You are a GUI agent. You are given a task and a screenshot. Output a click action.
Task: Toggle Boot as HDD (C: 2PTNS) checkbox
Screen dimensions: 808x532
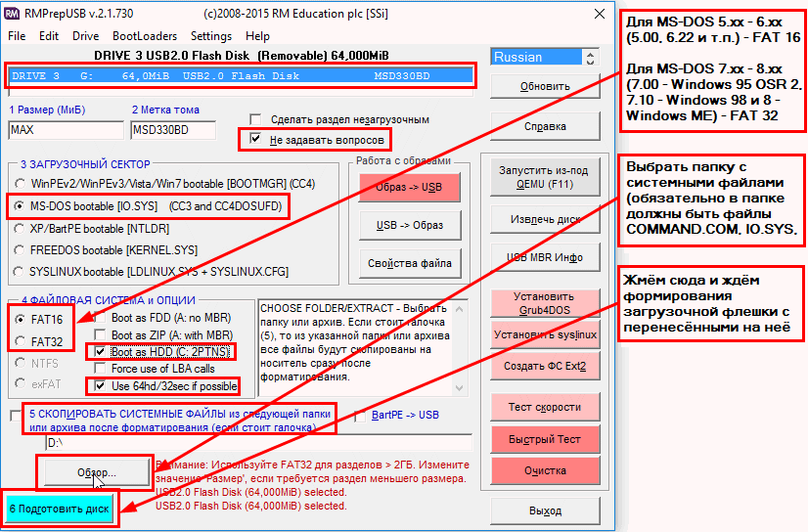tap(100, 352)
